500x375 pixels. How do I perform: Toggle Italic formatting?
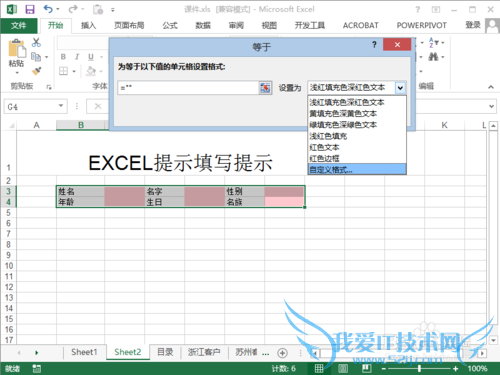click(x=77, y=57)
